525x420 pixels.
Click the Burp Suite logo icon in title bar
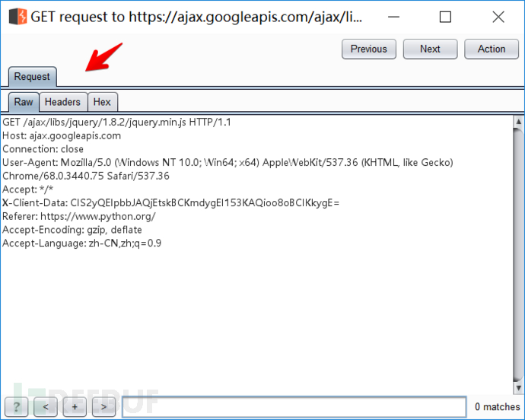(x=17, y=17)
